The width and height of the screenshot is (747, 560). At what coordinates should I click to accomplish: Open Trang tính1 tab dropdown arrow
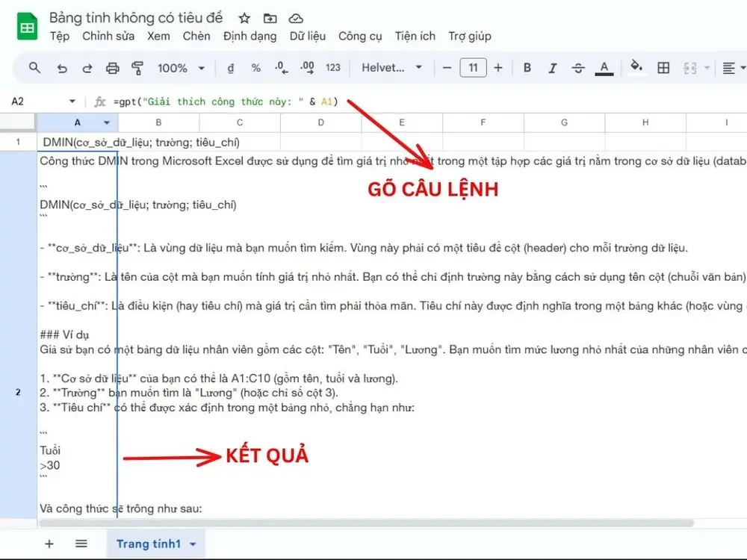[x=193, y=544]
